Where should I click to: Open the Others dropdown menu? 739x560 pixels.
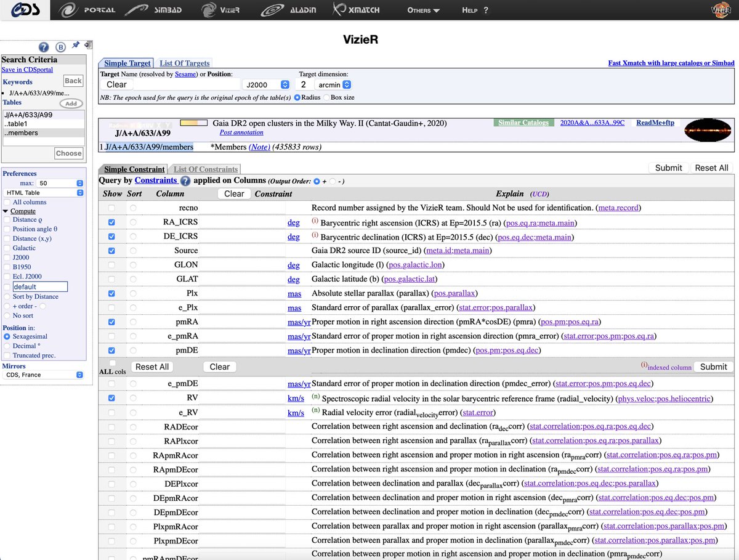[x=424, y=10]
